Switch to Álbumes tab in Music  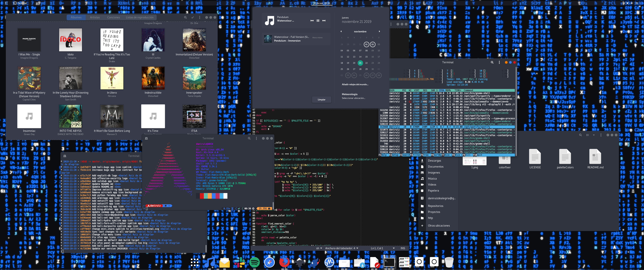[x=76, y=17]
